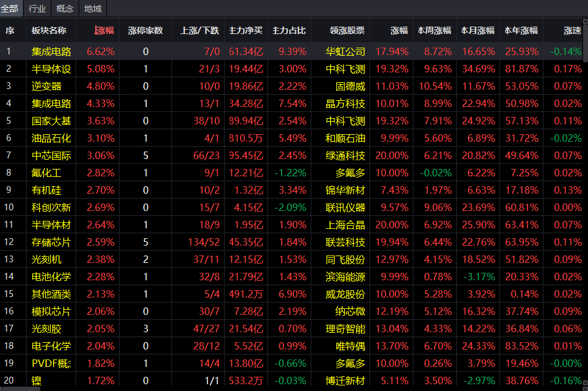Open the 光刻机 sector
The image size is (588, 391).
[x=46, y=259]
